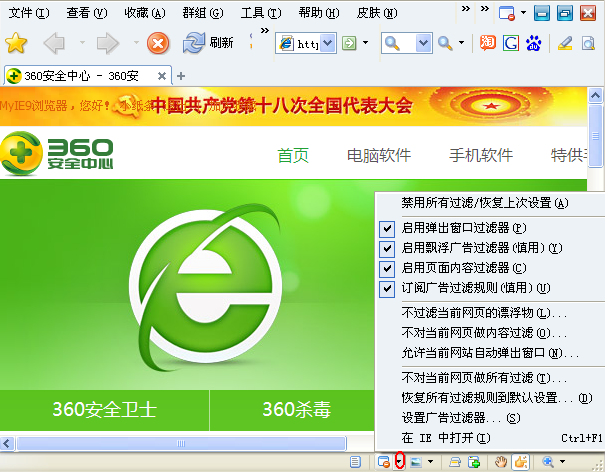Click the status bar printer icon
The height and width of the screenshot is (472, 605).
[x=455, y=462]
